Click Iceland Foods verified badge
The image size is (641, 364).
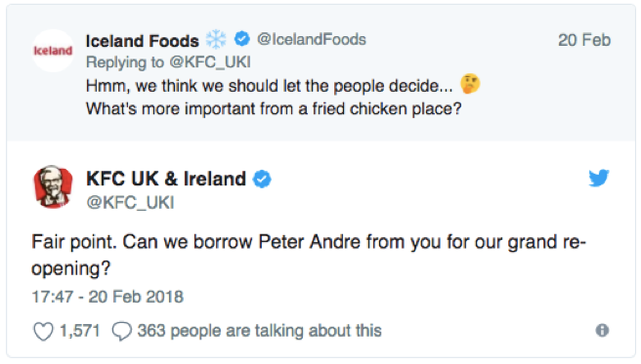coord(242,39)
